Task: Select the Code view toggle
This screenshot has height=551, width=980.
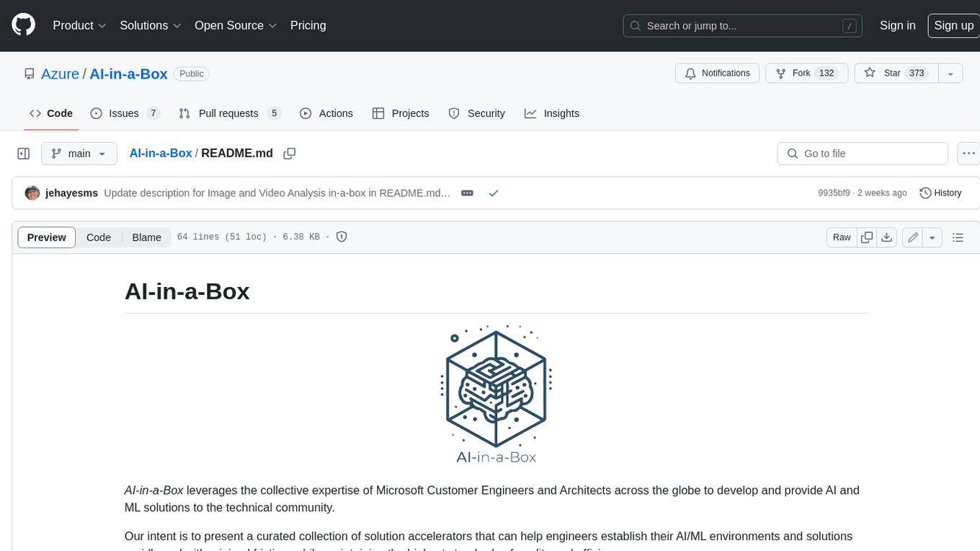Action: (x=99, y=237)
